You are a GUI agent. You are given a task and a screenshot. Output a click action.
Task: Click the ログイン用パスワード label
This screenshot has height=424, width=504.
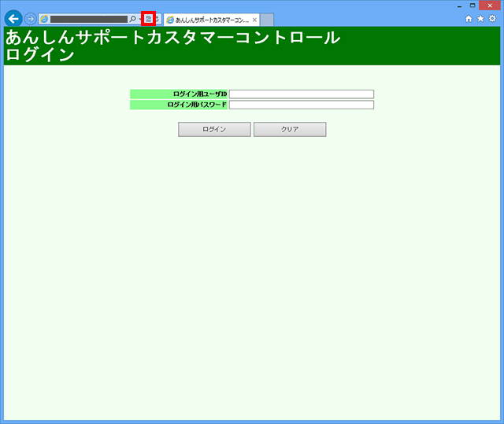point(197,105)
